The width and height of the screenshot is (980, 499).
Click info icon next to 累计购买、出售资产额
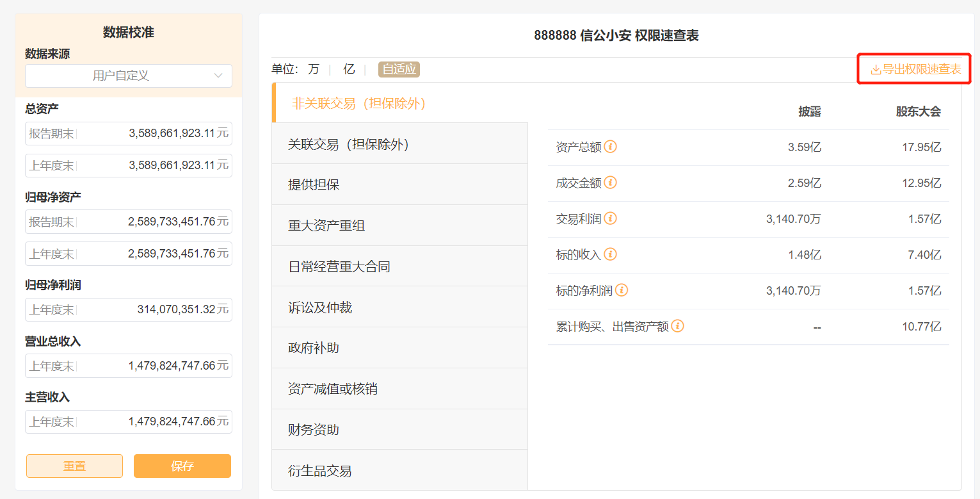coord(678,326)
